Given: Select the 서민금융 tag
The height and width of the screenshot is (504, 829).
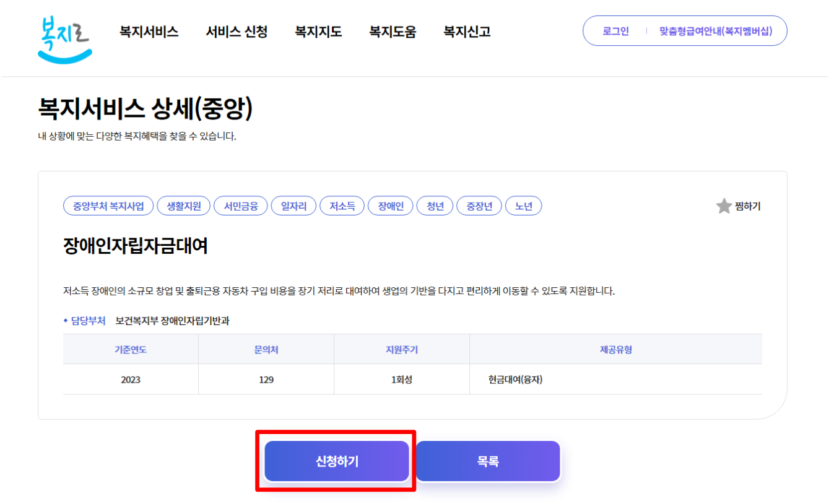Looking at the screenshot, I should pos(241,206).
